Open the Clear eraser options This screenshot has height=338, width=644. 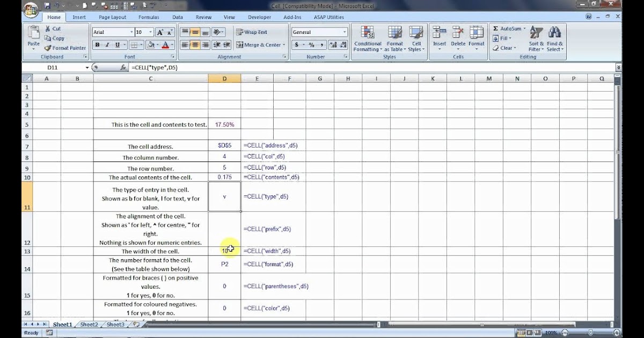[504, 48]
